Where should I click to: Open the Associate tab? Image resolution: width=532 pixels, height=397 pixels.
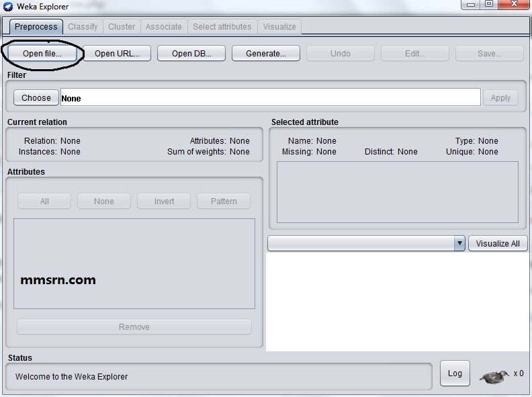click(x=163, y=27)
